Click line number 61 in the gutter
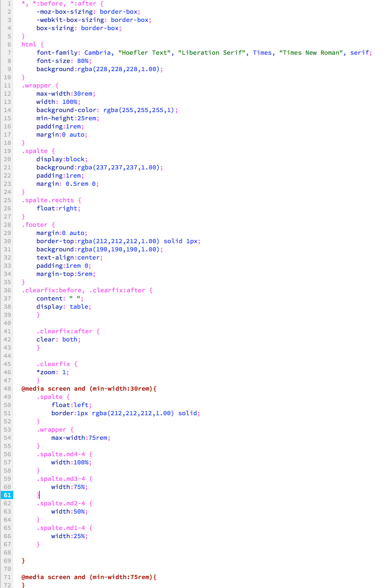The image size is (388, 588). pos(7,495)
